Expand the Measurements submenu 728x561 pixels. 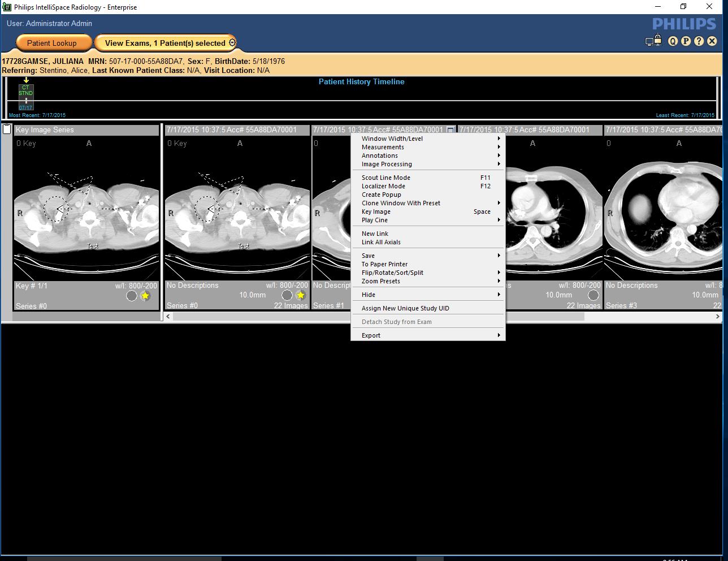(428, 147)
